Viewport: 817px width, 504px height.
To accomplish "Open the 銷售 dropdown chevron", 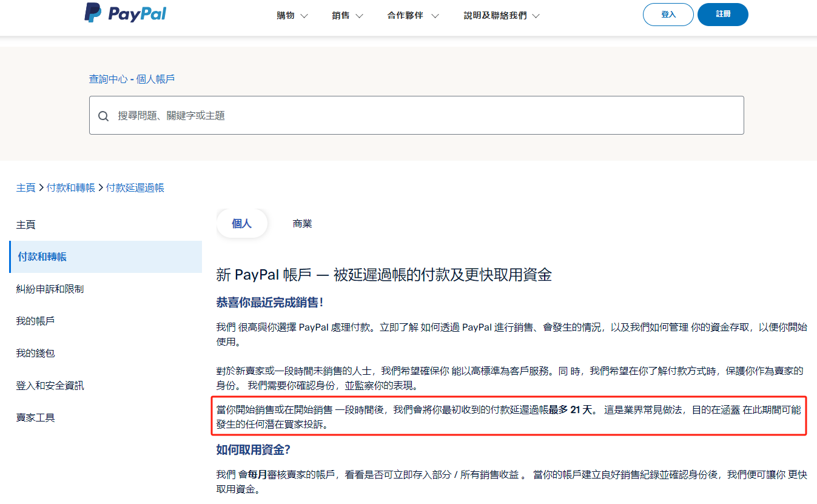I will 361,16.
